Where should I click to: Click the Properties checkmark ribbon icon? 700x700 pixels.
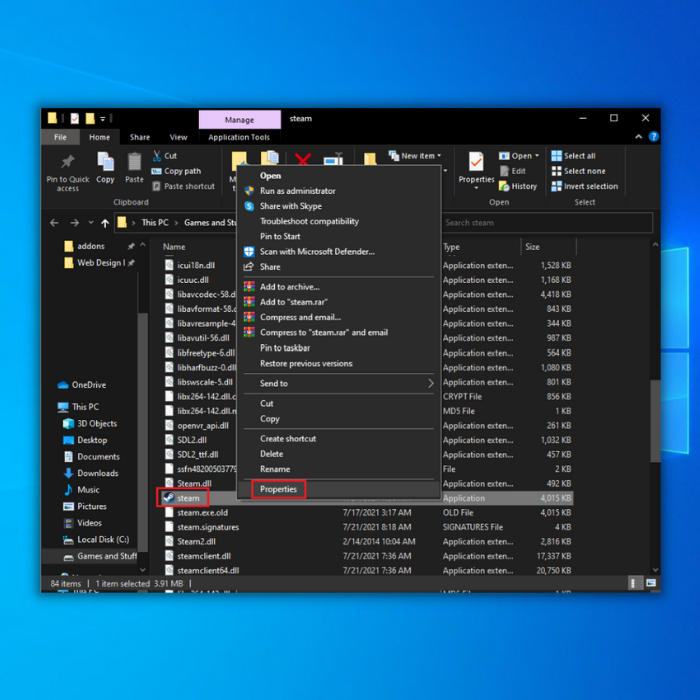coord(476,162)
